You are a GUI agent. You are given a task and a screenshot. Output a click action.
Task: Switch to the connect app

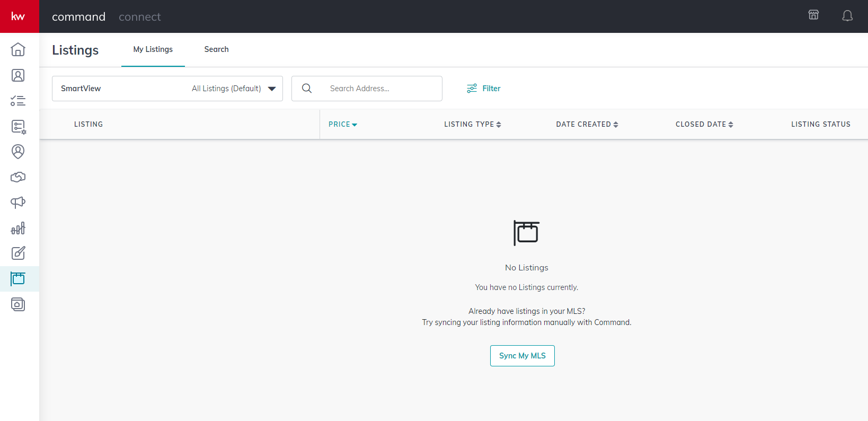click(x=139, y=17)
